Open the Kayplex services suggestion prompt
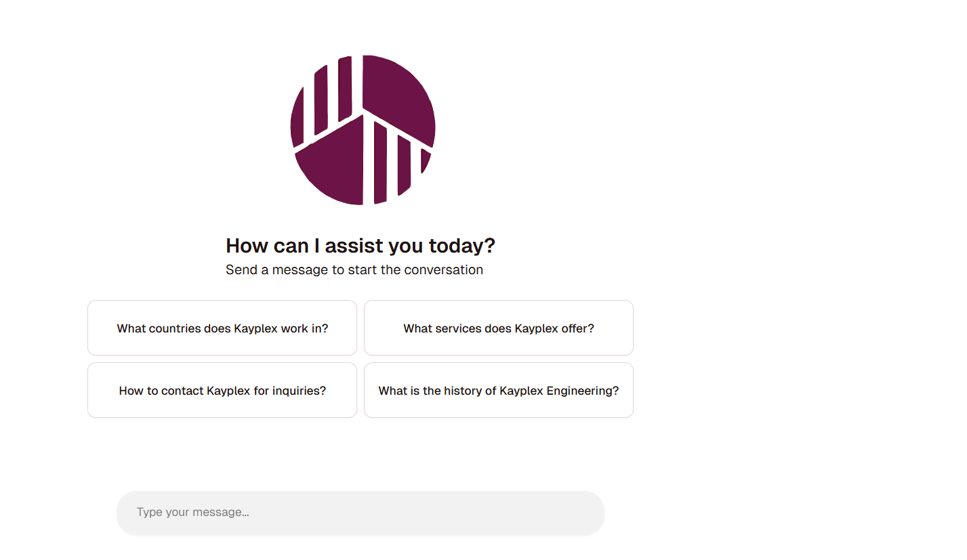Image resolution: width=967 pixels, height=560 pixels. pyautogui.click(x=498, y=328)
